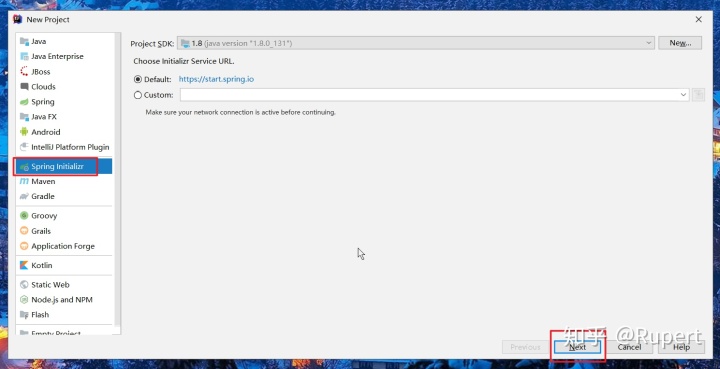Open the Project SDK dropdown
The image size is (720, 369).
(x=416, y=43)
